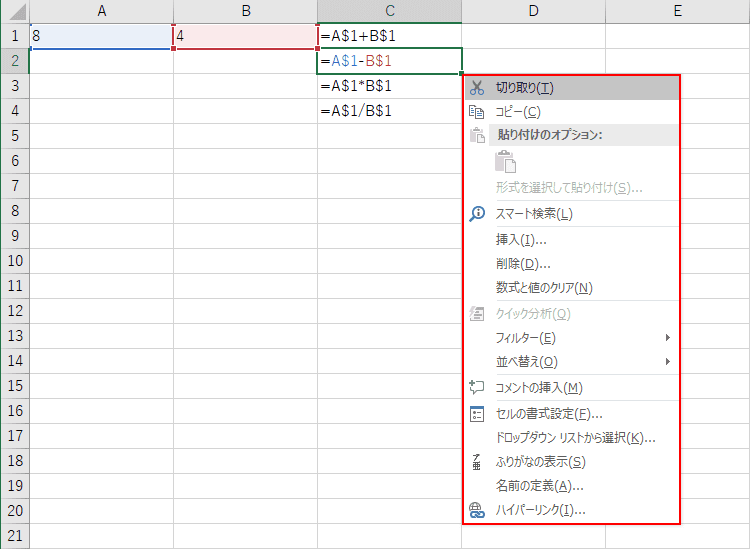750x549 pixels.
Task: Open スマート検索(L) from the menu
Action: 572,214
